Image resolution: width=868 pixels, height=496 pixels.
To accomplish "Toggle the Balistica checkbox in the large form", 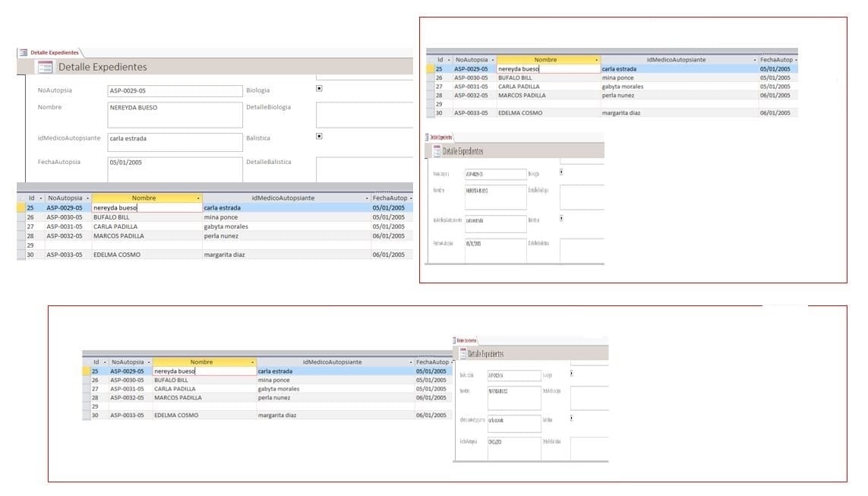I will (319, 137).
